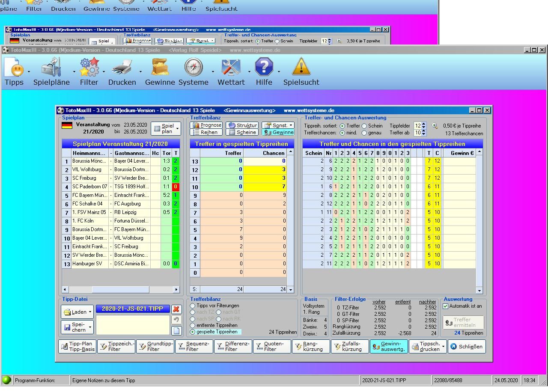Select Tipps vor Filterungen radio
The image size is (548, 392).
point(193,306)
